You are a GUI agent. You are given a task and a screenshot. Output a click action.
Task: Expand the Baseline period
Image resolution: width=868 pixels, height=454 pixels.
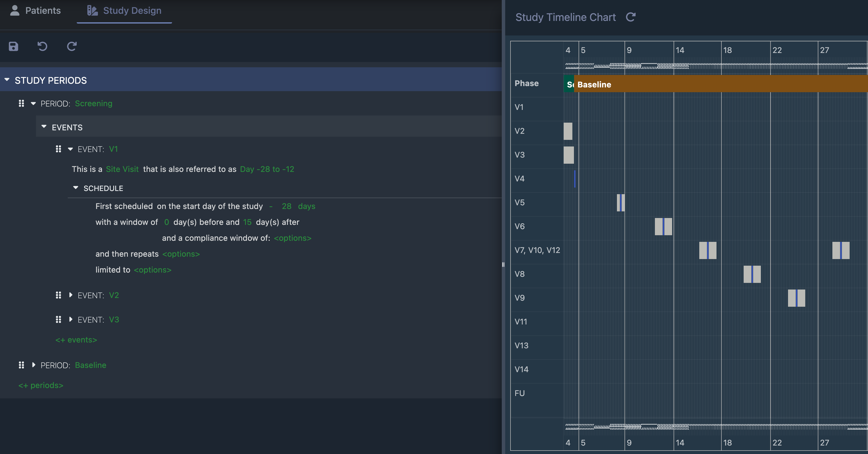(x=33, y=365)
